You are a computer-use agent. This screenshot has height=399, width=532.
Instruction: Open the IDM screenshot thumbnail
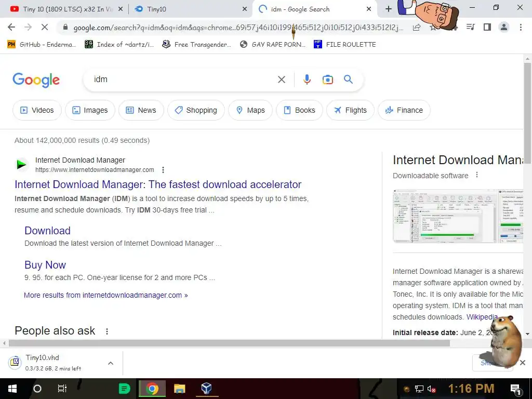click(445, 216)
